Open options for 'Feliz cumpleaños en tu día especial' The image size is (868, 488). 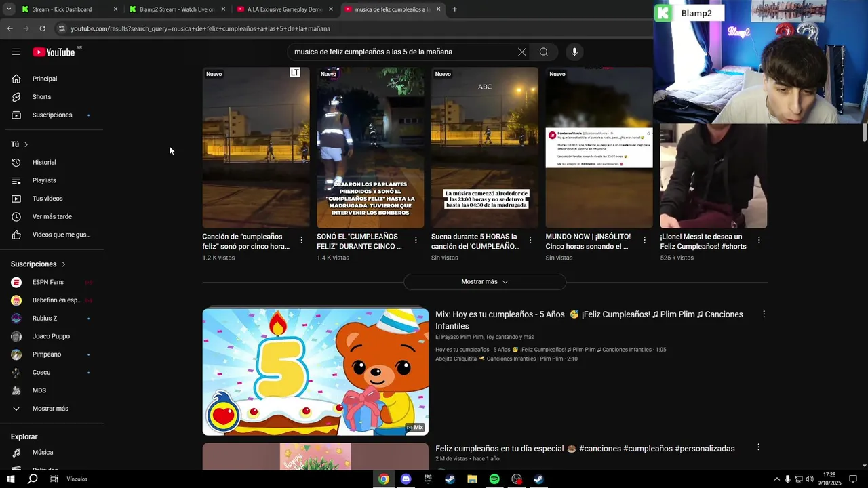pos(758,447)
